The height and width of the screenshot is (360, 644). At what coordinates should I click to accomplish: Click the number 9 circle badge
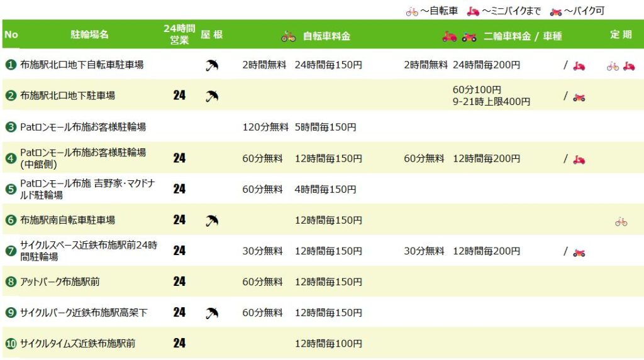click(11, 312)
